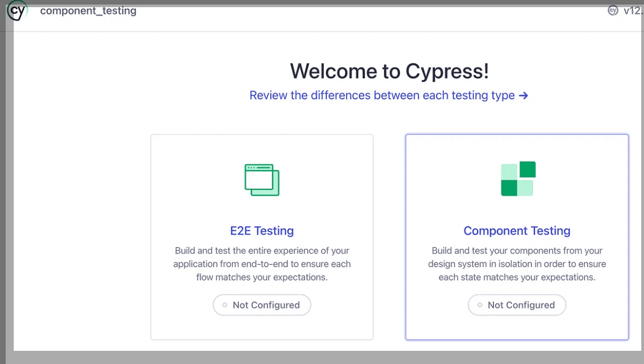
Task: Click the Welcome to Cypress! heading
Action: point(390,71)
